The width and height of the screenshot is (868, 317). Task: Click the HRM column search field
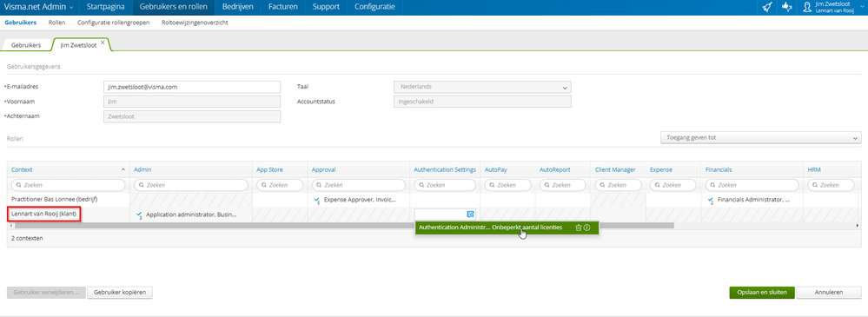[831, 185]
